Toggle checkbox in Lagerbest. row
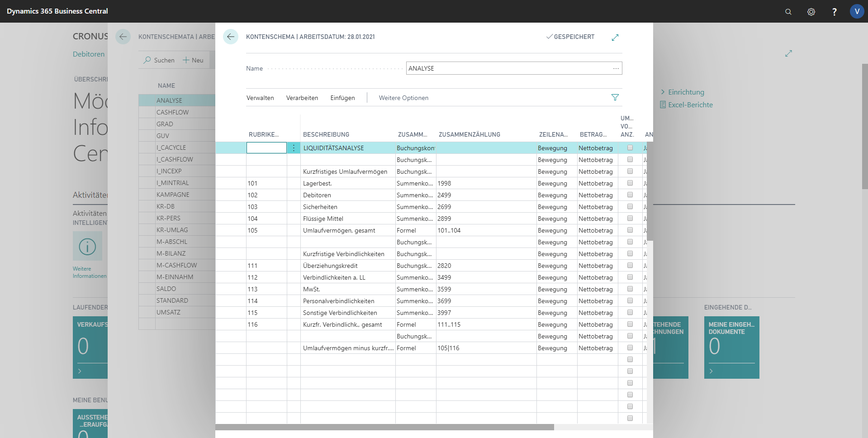868x438 pixels. pyautogui.click(x=630, y=183)
